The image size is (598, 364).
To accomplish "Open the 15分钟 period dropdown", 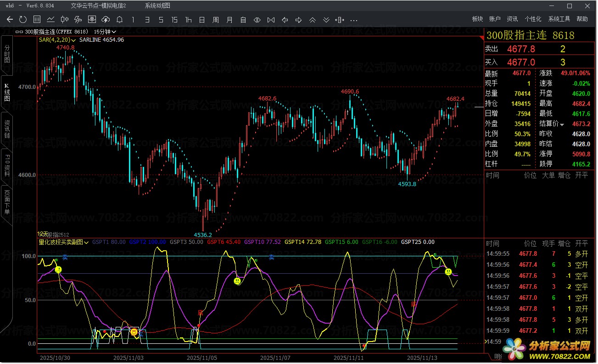I will point(105,32).
